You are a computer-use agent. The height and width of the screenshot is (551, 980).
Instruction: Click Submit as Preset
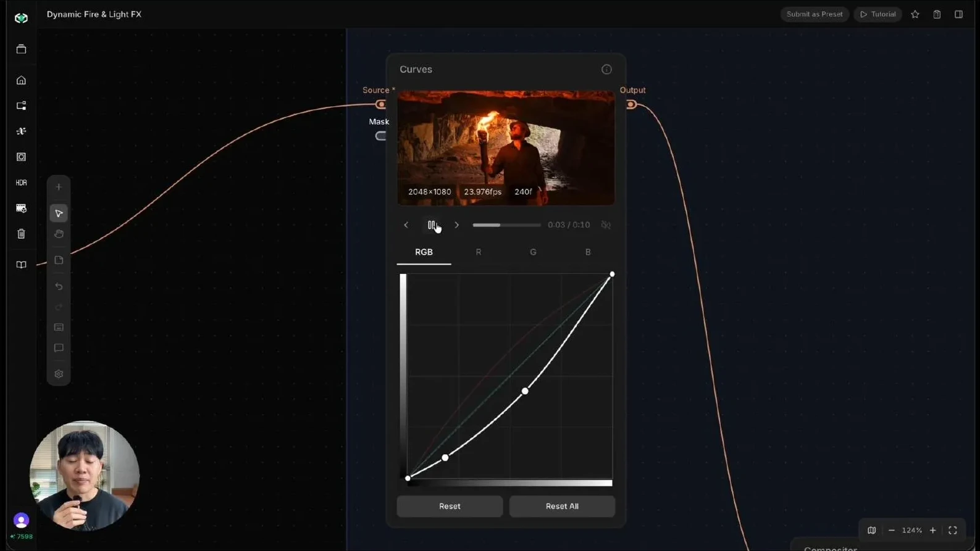pyautogui.click(x=815, y=14)
